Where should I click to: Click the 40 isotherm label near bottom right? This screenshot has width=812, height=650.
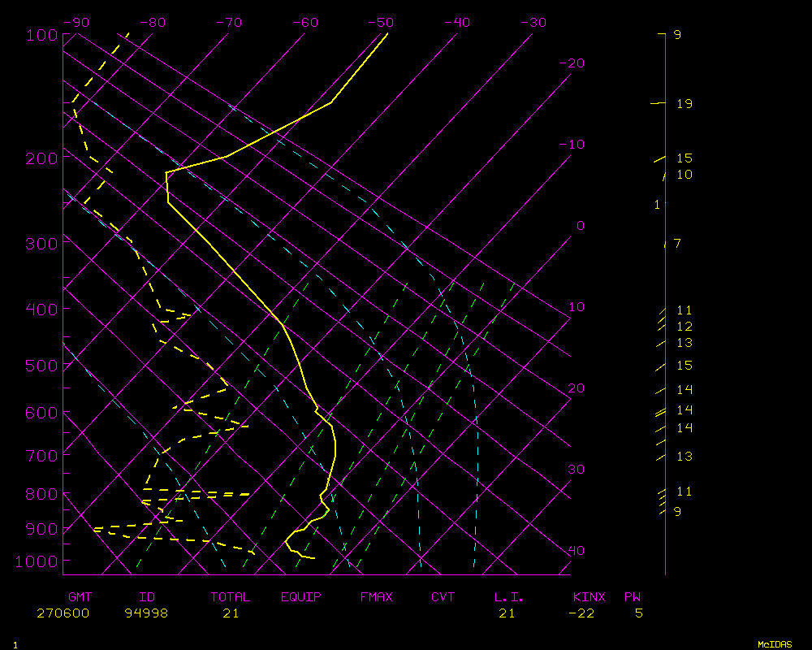pos(576,551)
